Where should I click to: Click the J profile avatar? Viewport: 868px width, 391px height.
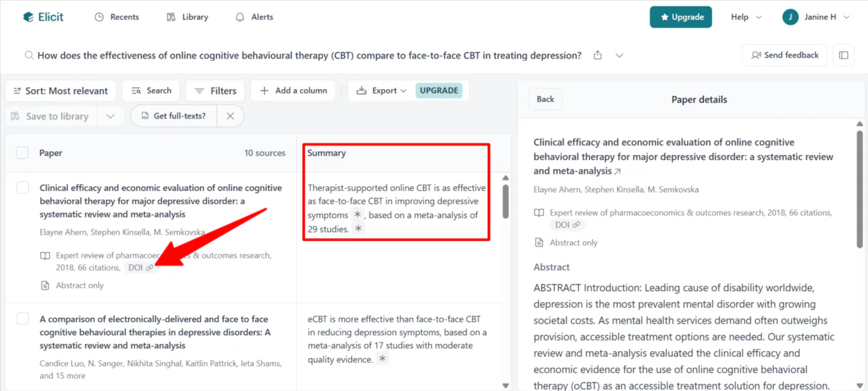click(x=791, y=17)
